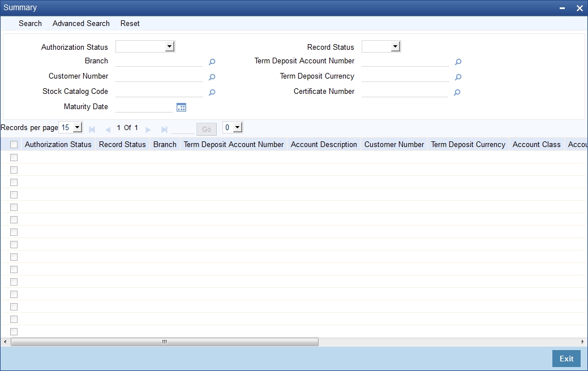Viewport: 588px width, 371px height.
Task: Go to next page of records
Action: (148, 130)
